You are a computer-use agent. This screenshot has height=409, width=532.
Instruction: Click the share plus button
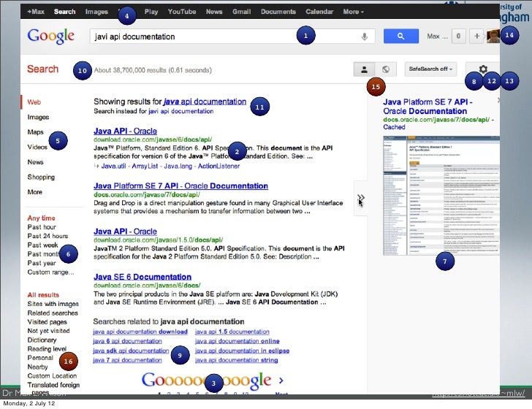pyautogui.click(x=476, y=36)
